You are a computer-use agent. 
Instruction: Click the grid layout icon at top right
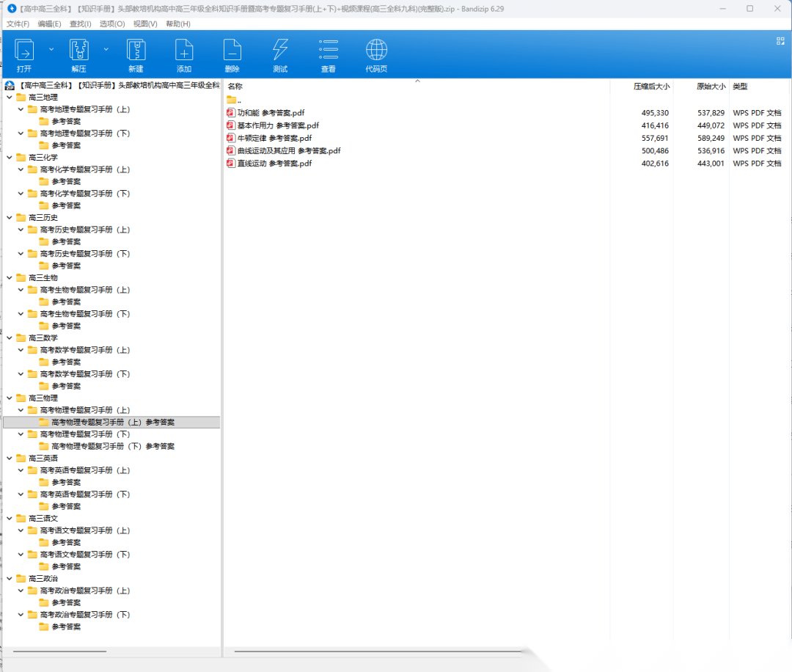pos(780,41)
